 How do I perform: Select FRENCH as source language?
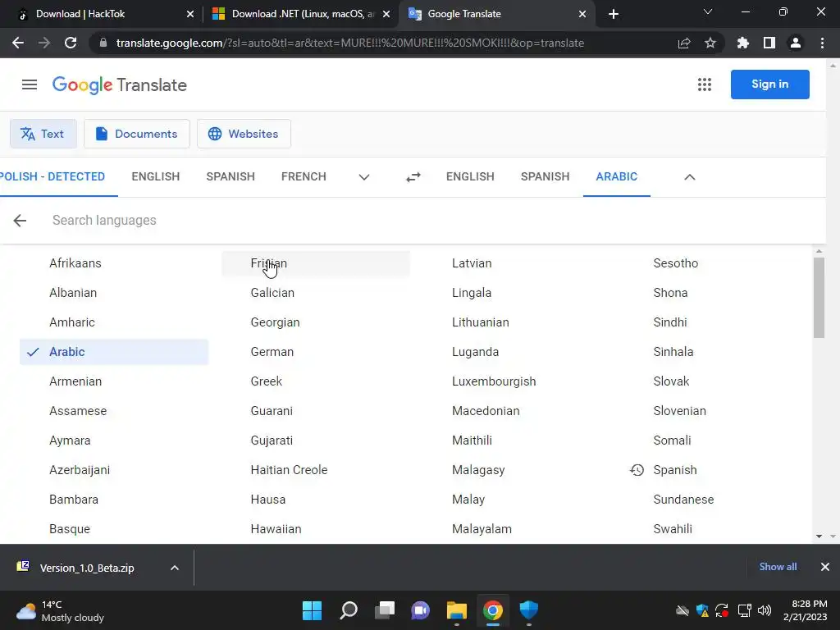pos(304,177)
